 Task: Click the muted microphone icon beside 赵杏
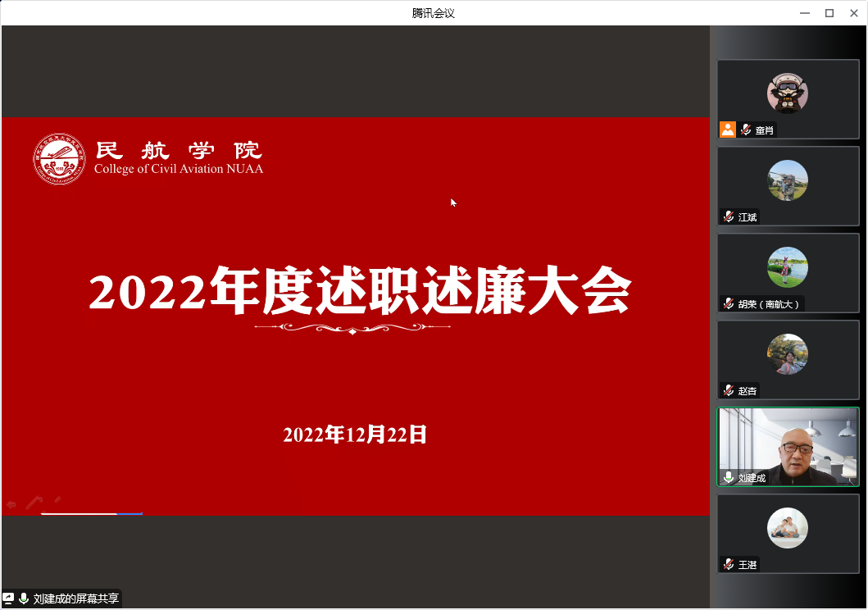(728, 390)
